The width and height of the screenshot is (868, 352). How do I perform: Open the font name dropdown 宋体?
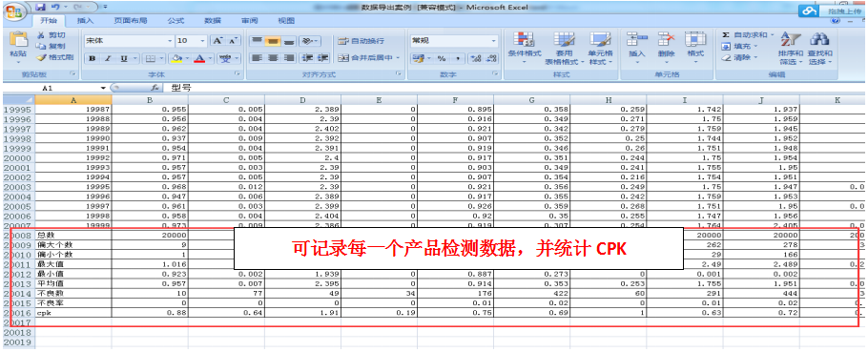pos(129,41)
